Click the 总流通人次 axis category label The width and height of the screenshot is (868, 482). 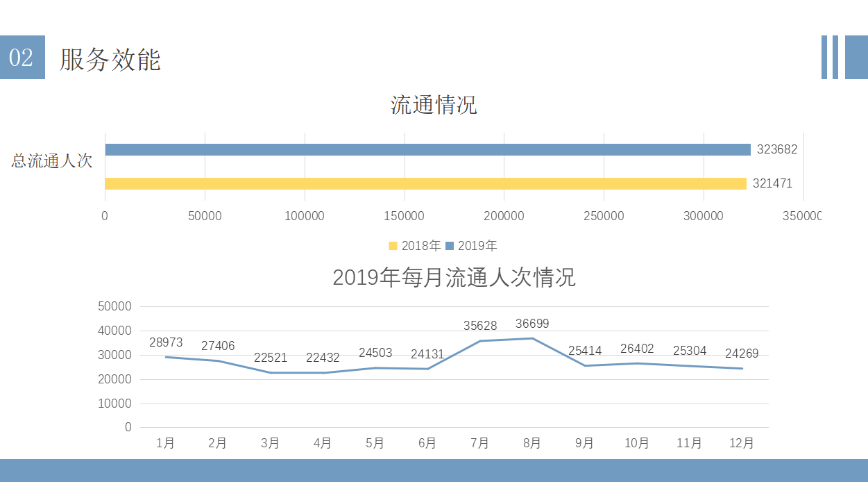pyautogui.click(x=52, y=161)
